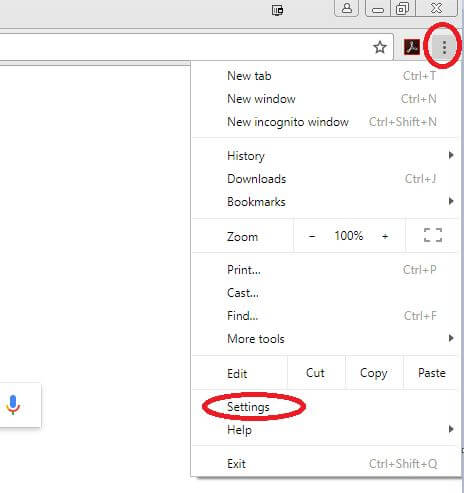Open the Adobe Acrobat extension icon
Viewport: 464px width, 493px height.
[412, 47]
